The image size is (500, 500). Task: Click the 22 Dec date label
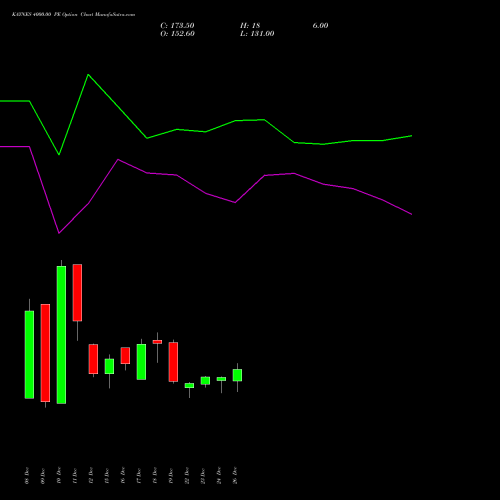tap(187, 475)
